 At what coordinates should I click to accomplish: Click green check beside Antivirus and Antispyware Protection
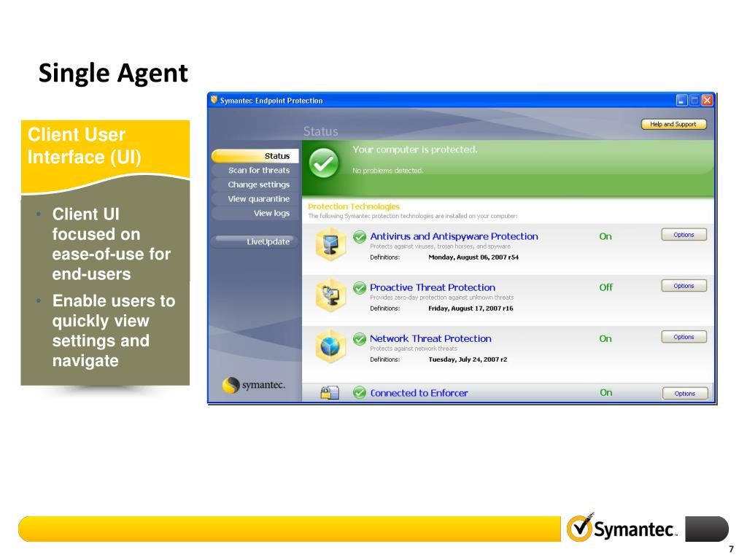pyautogui.click(x=360, y=236)
